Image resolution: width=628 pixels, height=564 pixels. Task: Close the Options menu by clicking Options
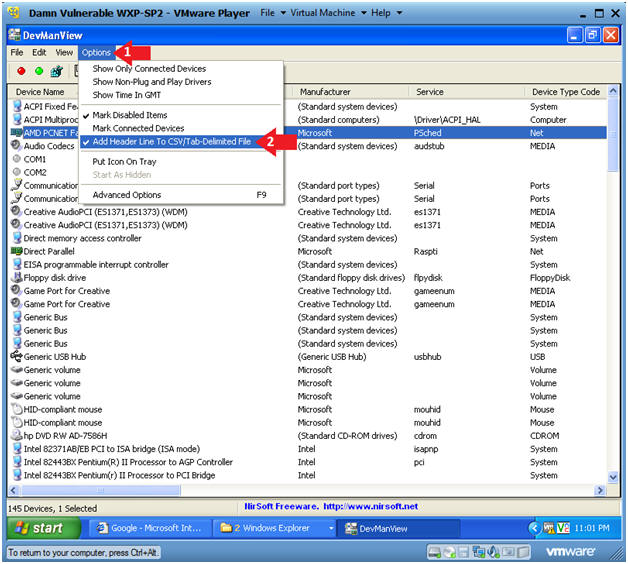tap(96, 52)
